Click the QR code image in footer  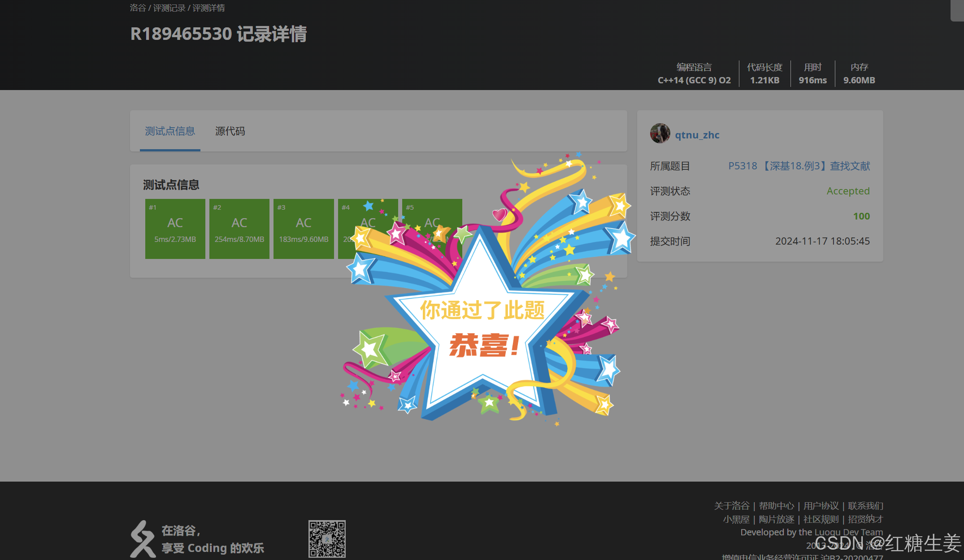[x=327, y=539]
